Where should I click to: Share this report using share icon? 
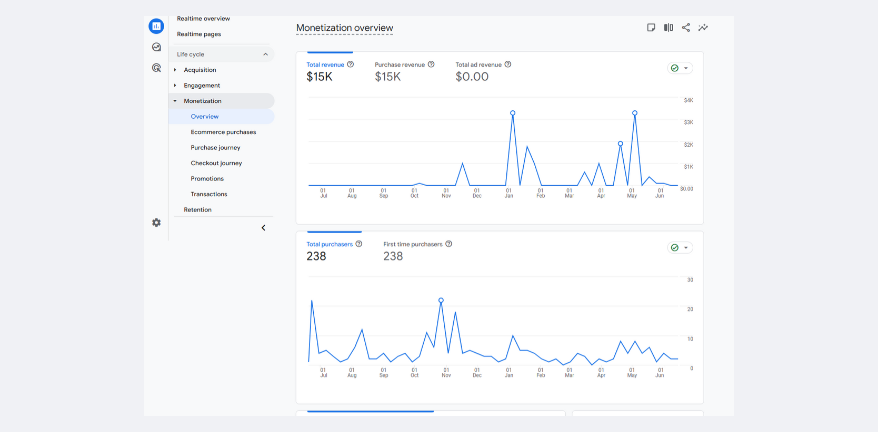click(x=686, y=27)
